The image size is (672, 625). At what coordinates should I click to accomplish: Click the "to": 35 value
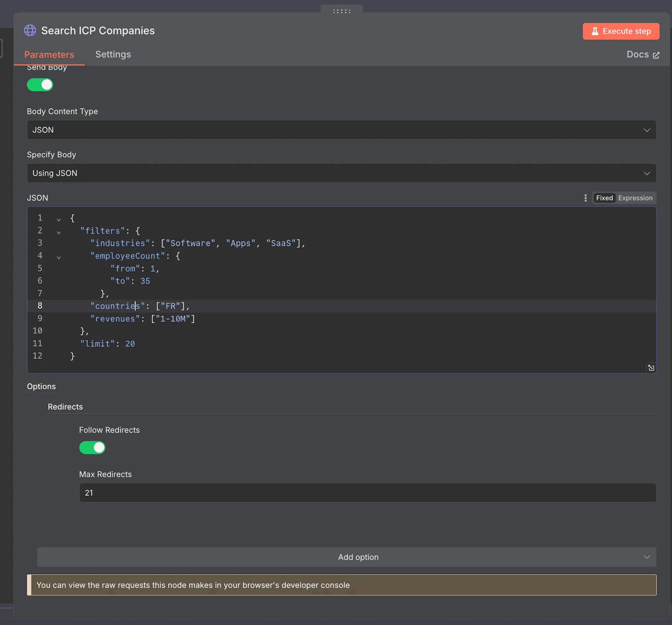tap(145, 281)
